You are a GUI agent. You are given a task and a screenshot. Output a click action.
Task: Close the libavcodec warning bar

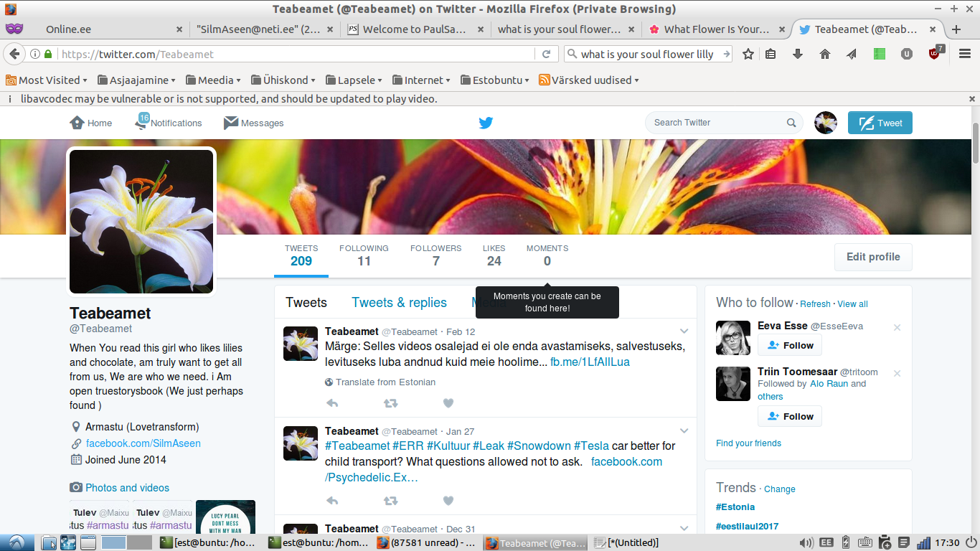[x=972, y=99]
